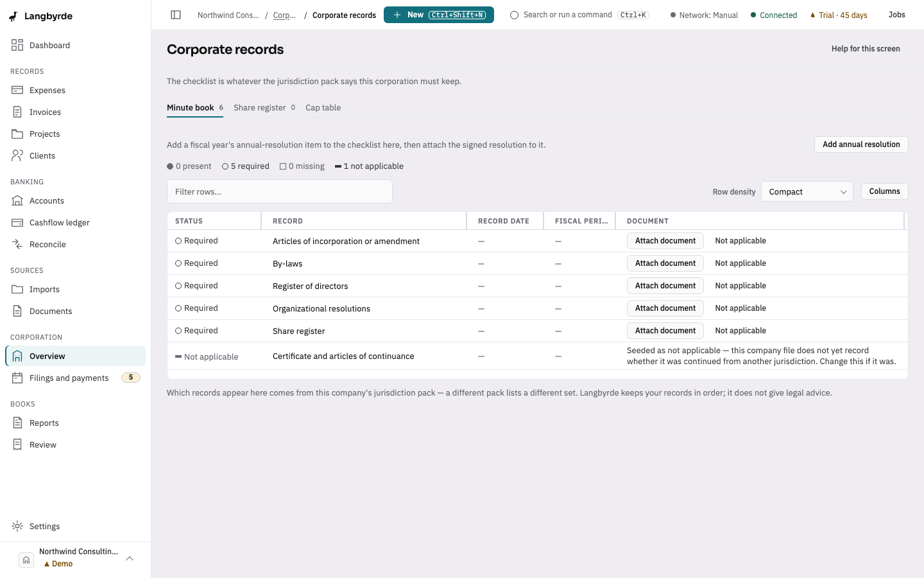924x578 pixels.
Task: Open Filings and payments calendar icon
Action: (x=17, y=378)
